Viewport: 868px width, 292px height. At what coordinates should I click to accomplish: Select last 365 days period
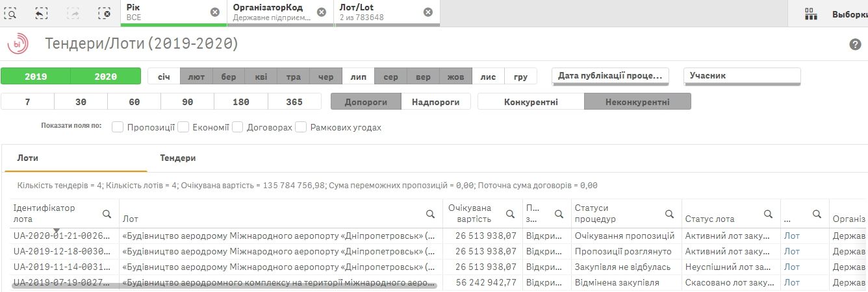pos(294,102)
